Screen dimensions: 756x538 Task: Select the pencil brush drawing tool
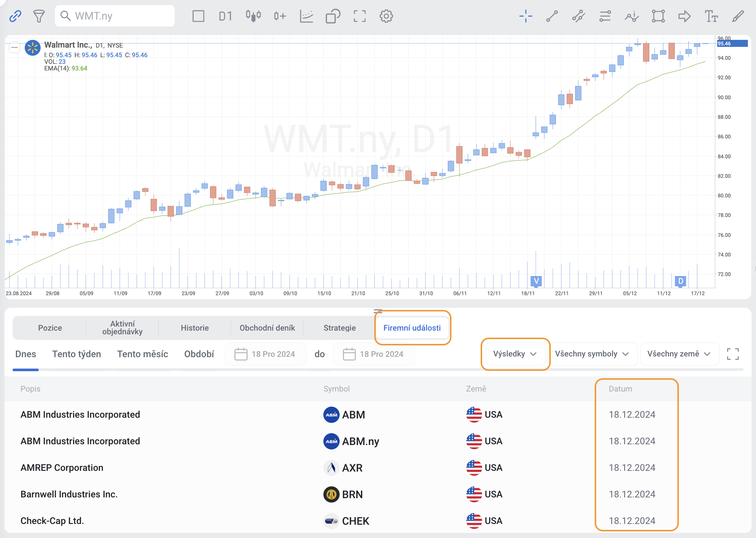pyautogui.click(x=738, y=16)
